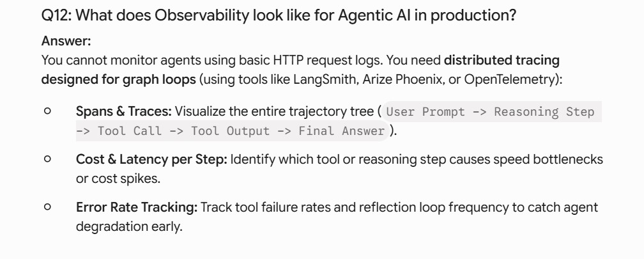
Task: Click the bold "Answer:" label
Action: pos(66,41)
